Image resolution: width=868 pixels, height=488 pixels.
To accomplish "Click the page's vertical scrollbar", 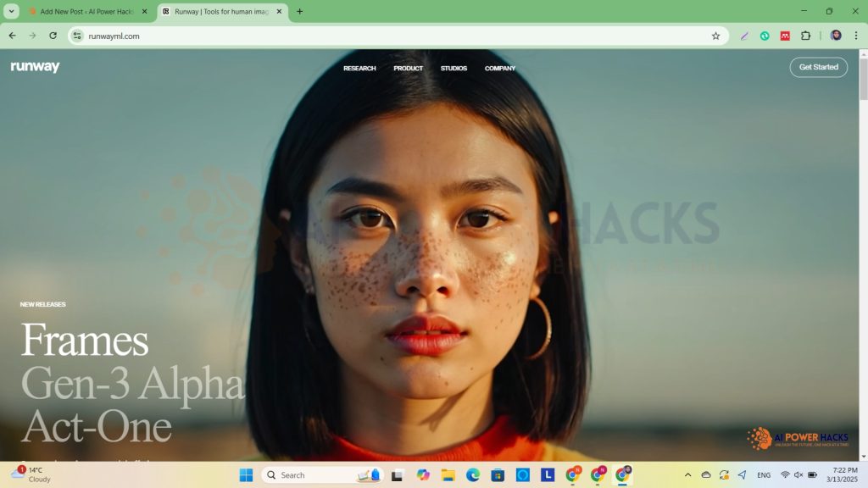I will 863,254.
